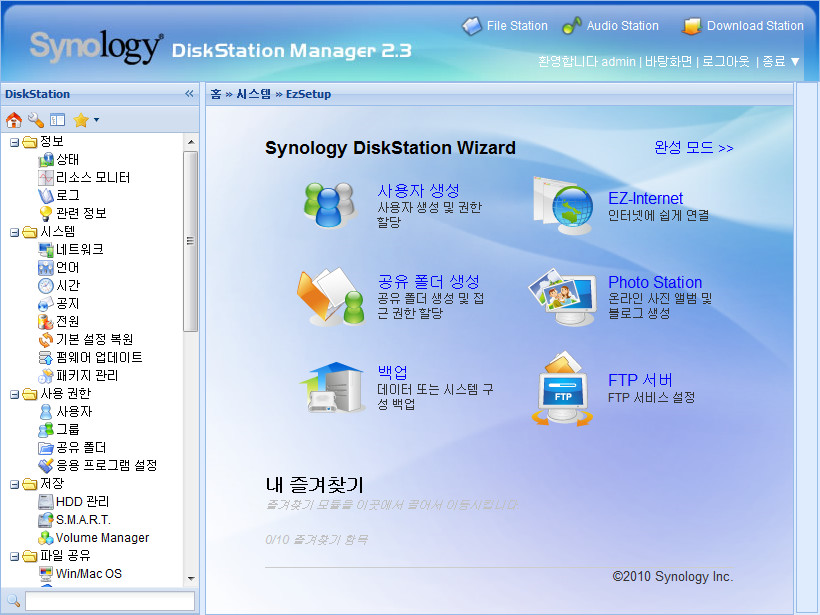This screenshot has height=615, width=820.
Task: Click the star favorites icon in sidebar toolbar
Action: [81, 120]
